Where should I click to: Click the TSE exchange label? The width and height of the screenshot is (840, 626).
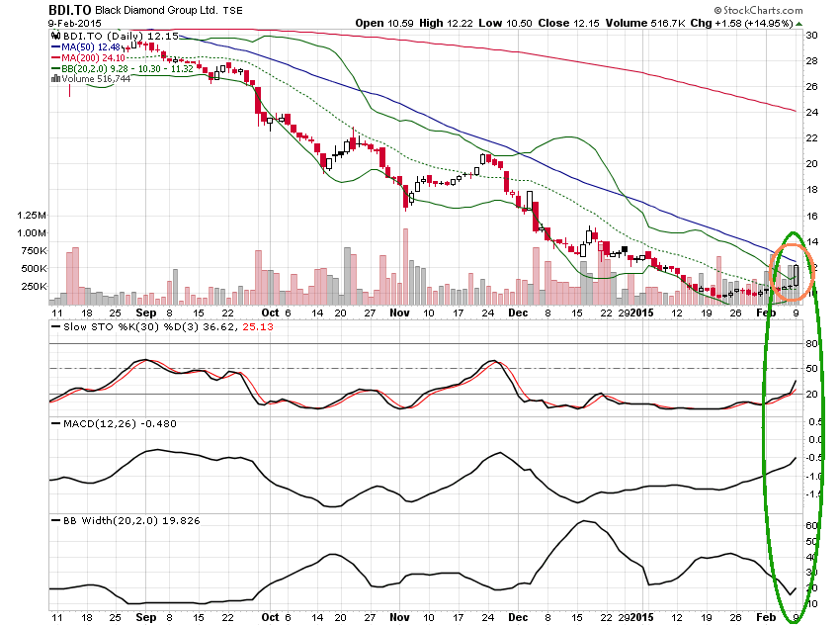click(x=232, y=10)
